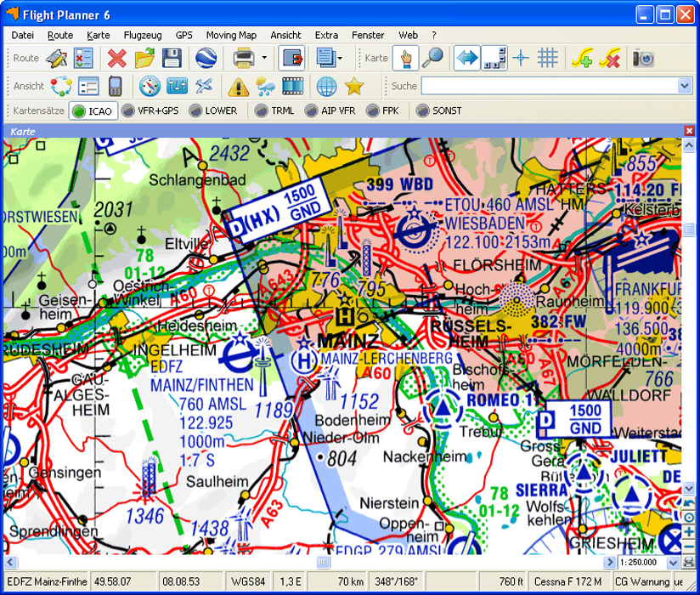700x595 pixels.
Task: Click the small print map button
Action: pos(688,563)
